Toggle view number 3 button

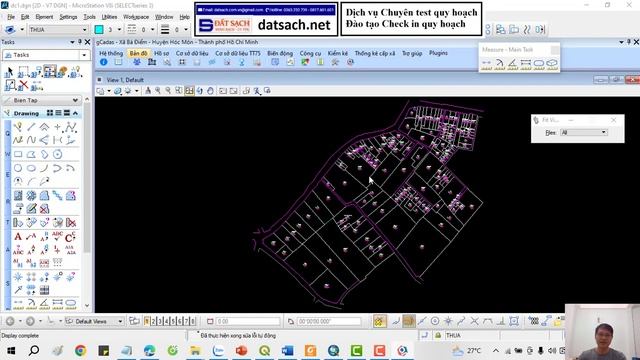pos(160,322)
